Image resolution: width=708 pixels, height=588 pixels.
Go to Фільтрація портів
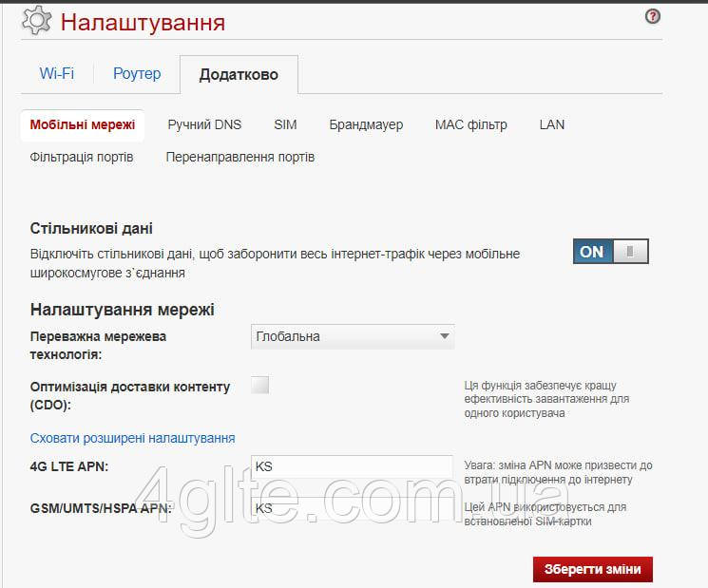82,157
